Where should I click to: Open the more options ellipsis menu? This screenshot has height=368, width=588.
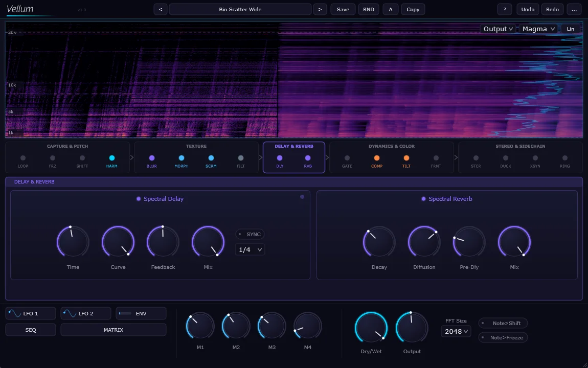(574, 9)
